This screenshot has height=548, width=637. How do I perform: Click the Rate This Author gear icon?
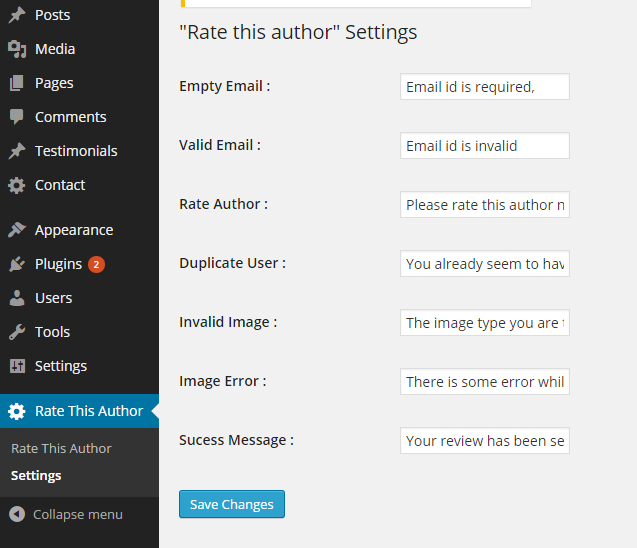(x=17, y=411)
